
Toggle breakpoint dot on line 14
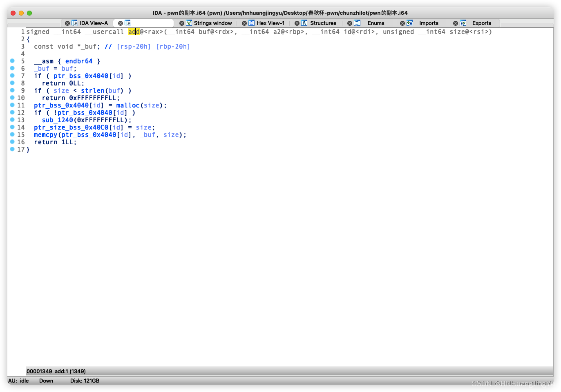12,127
